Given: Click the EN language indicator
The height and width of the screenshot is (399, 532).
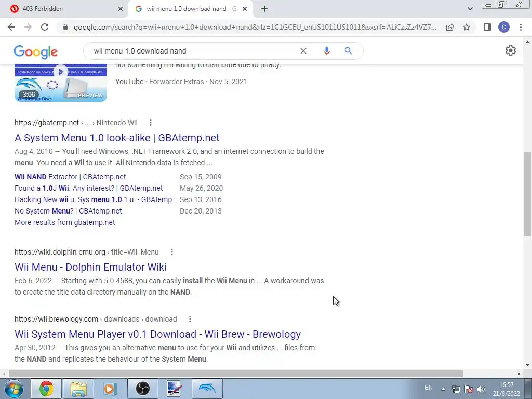Looking at the screenshot, I should [x=429, y=388].
